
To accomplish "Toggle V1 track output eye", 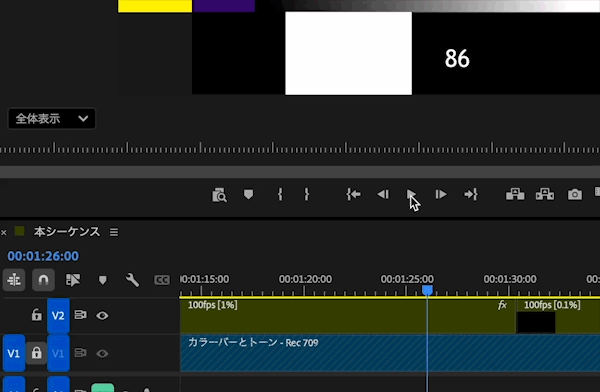I will (102, 353).
